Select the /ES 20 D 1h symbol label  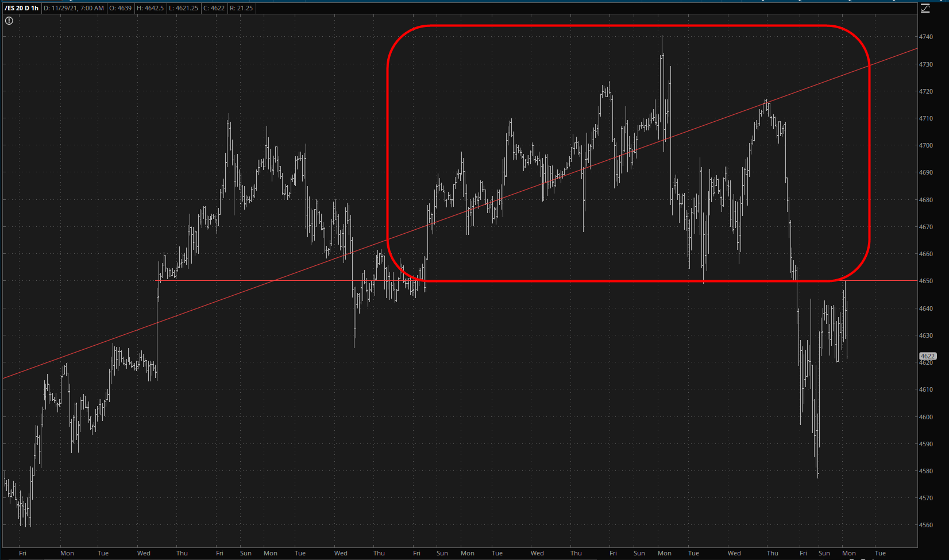[21, 8]
